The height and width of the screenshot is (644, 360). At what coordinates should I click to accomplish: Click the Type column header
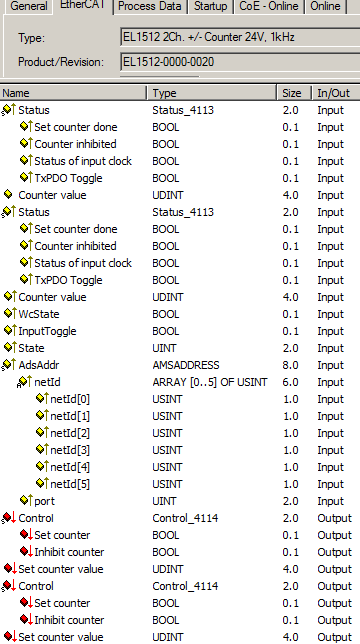[x=212, y=93]
